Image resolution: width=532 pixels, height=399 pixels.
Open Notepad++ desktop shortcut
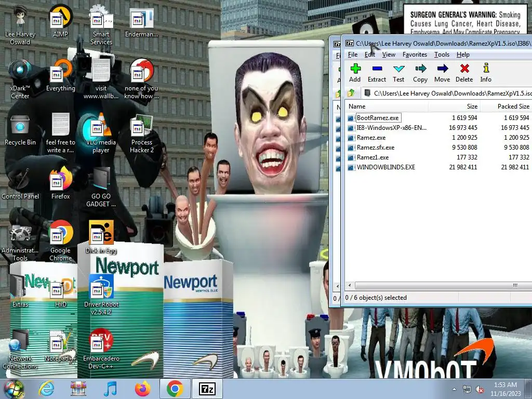pyautogui.click(x=60, y=345)
